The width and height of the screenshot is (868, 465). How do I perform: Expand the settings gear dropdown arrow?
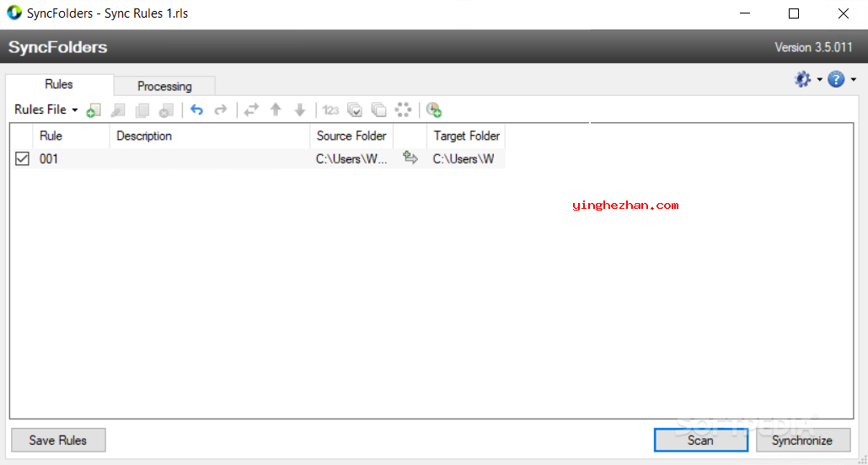coord(819,80)
